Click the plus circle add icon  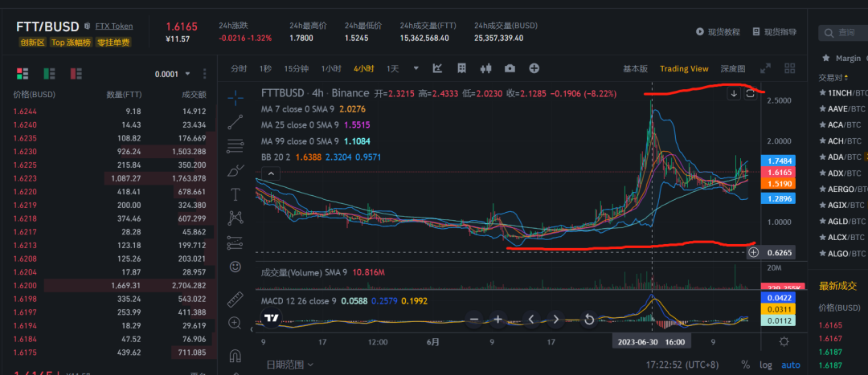[534, 68]
